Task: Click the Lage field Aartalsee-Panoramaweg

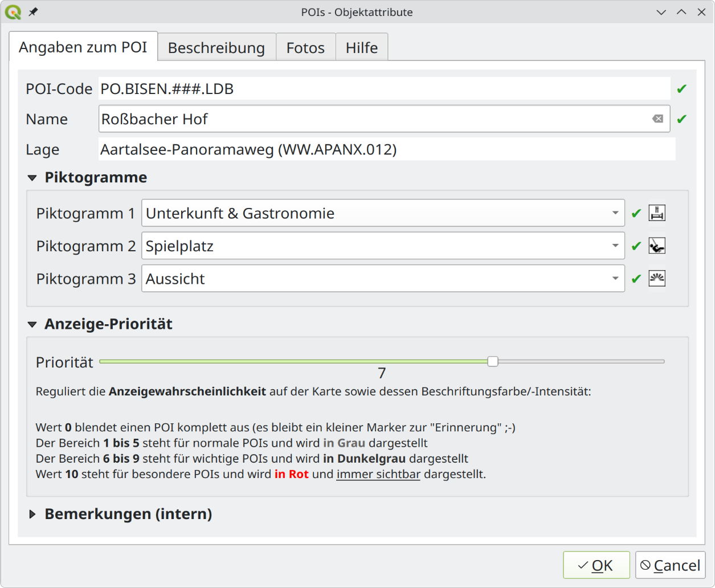Action: pos(387,149)
